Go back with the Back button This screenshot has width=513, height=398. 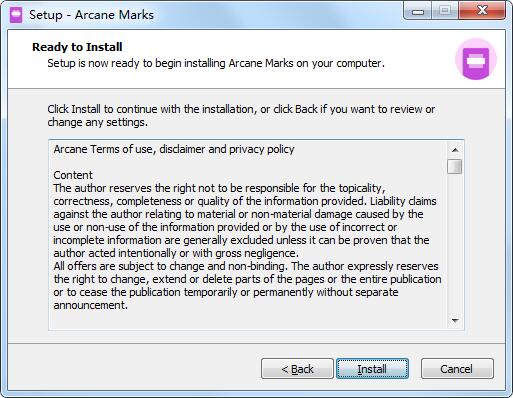pyautogui.click(x=297, y=369)
